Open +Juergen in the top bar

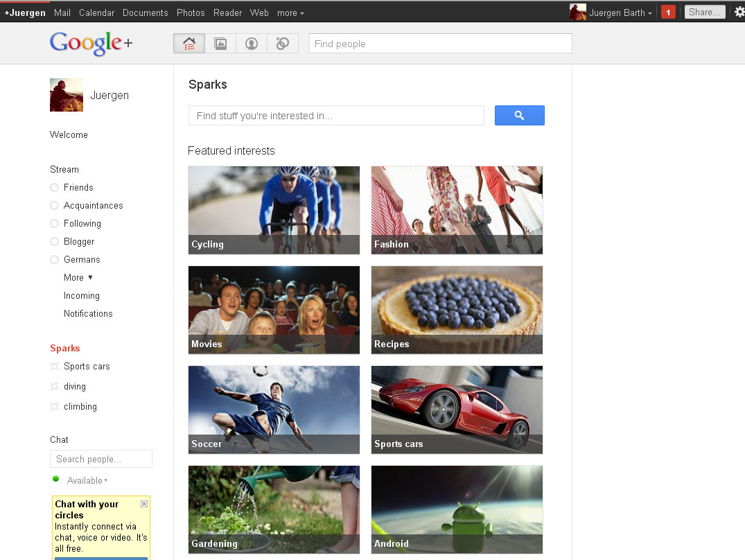point(25,13)
